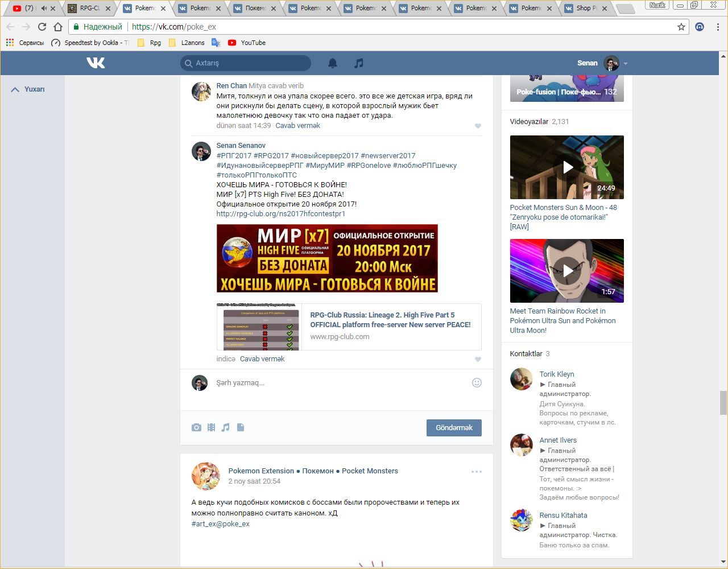Open the Rpg bookmarks folder

pyautogui.click(x=150, y=43)
